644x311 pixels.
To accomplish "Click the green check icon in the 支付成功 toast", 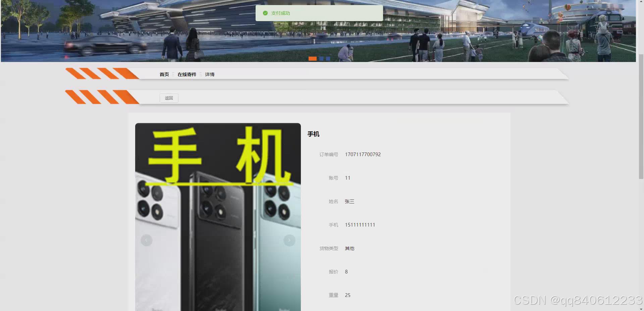I will pyautogui.click(x=265, y=13).
